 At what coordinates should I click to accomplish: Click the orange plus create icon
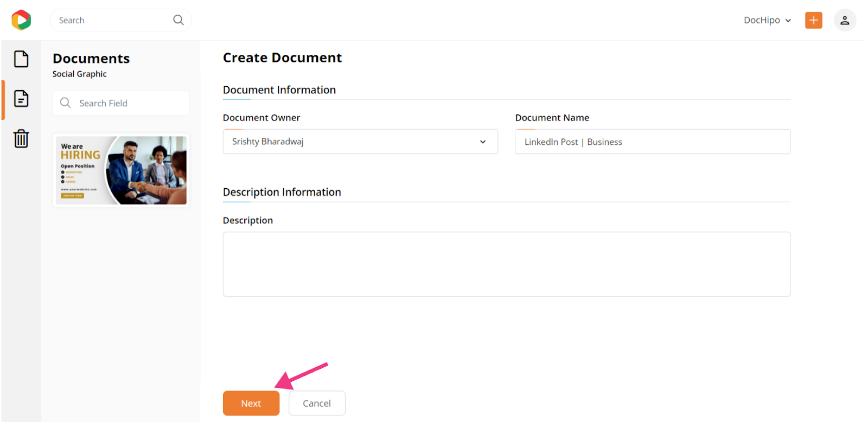pos(813,20)
